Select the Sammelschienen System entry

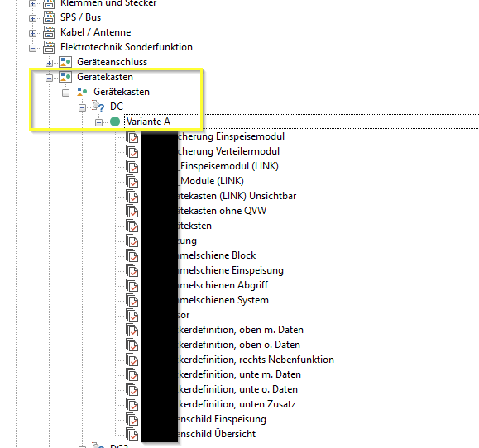[204, 300]
